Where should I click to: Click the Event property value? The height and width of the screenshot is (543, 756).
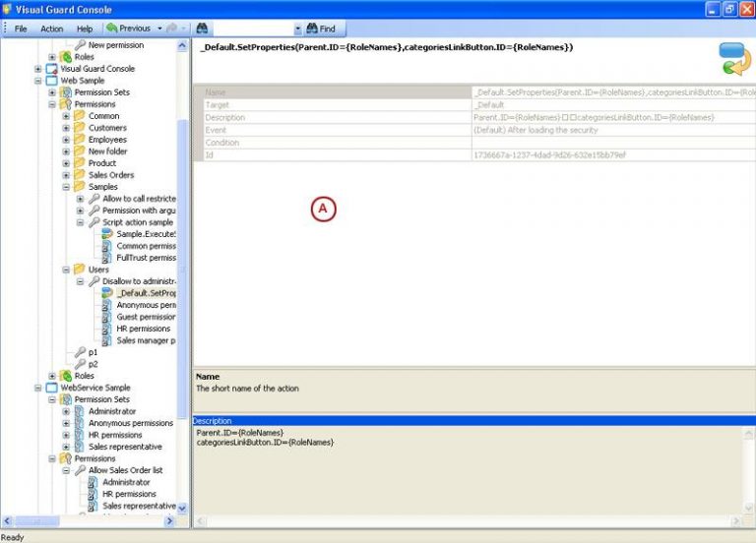[x=535, y=130]
